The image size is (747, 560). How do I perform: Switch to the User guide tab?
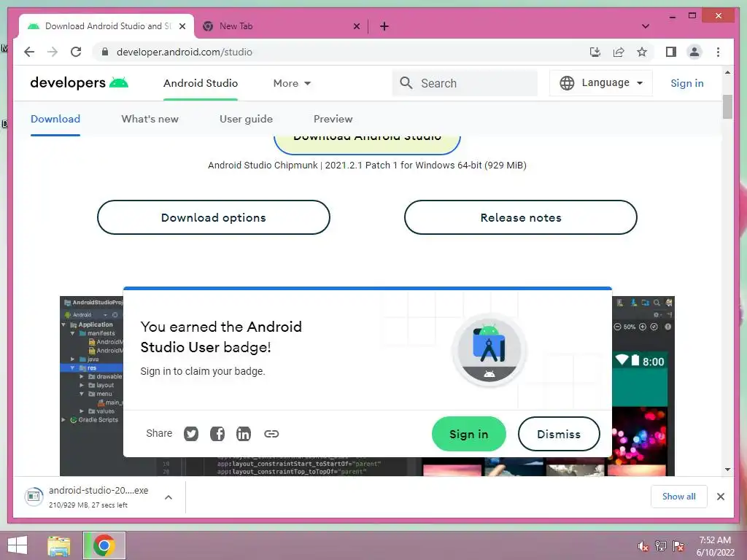pyautogui.click(x=247, y=119)
